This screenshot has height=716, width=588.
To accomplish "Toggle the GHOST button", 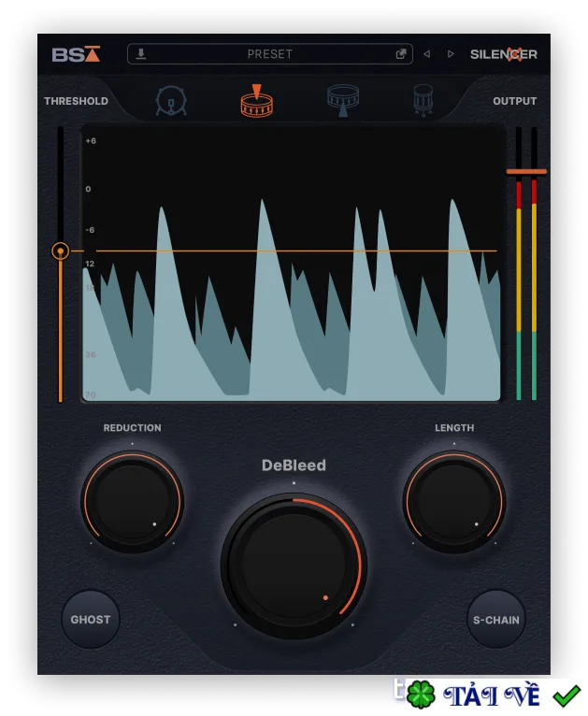I will point(91,619).
